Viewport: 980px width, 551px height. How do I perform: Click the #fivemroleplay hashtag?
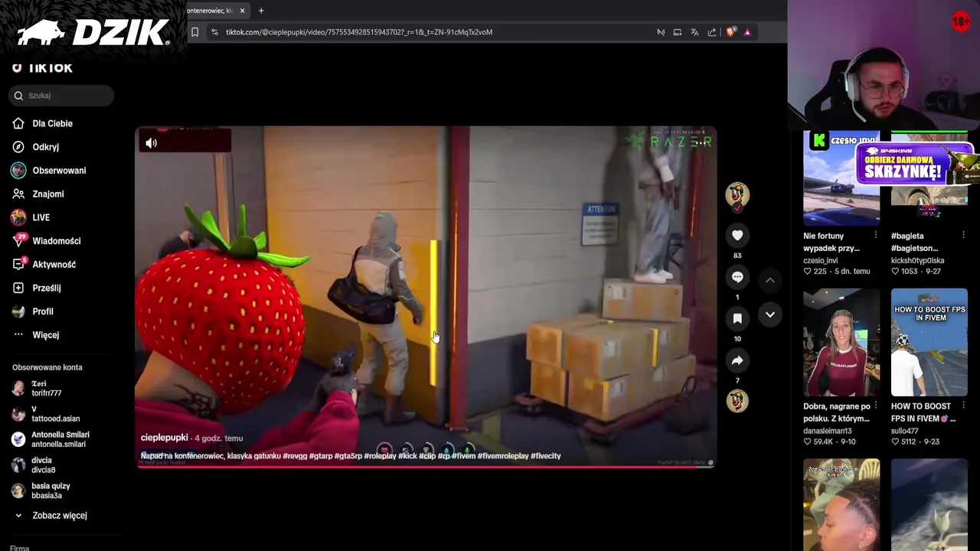502,456
